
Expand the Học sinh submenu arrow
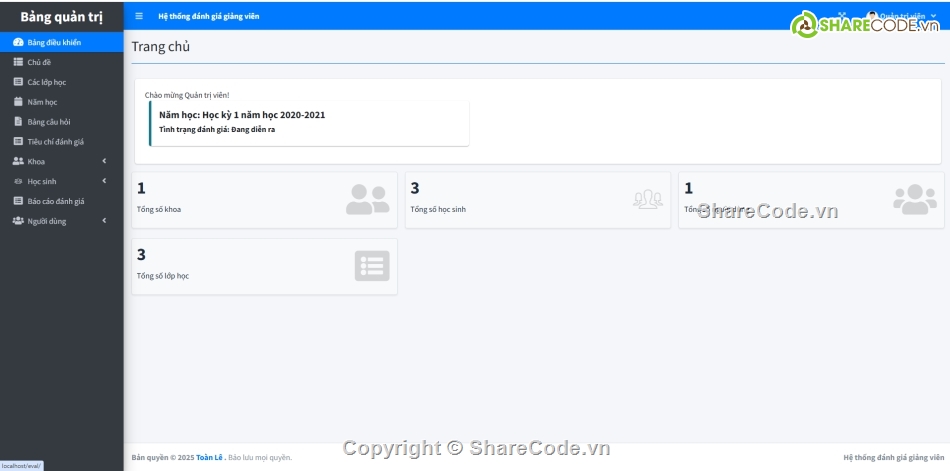click(104, 181)
